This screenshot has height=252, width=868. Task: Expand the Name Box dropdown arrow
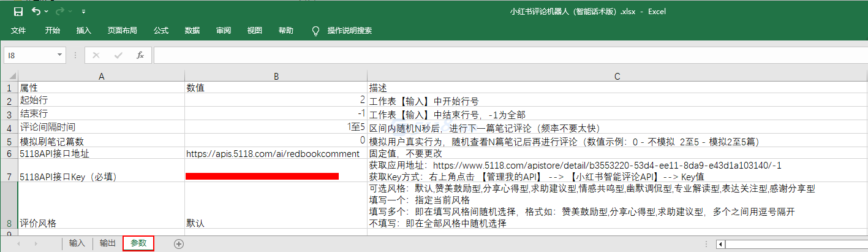pyautogui.click(x=59, y=55)
